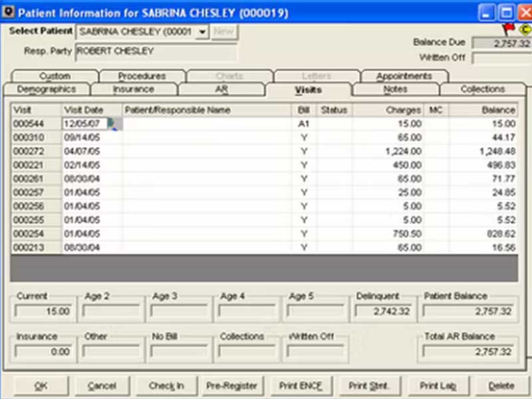
Task: Select the Procedures tab
Action: coord(142,76)
